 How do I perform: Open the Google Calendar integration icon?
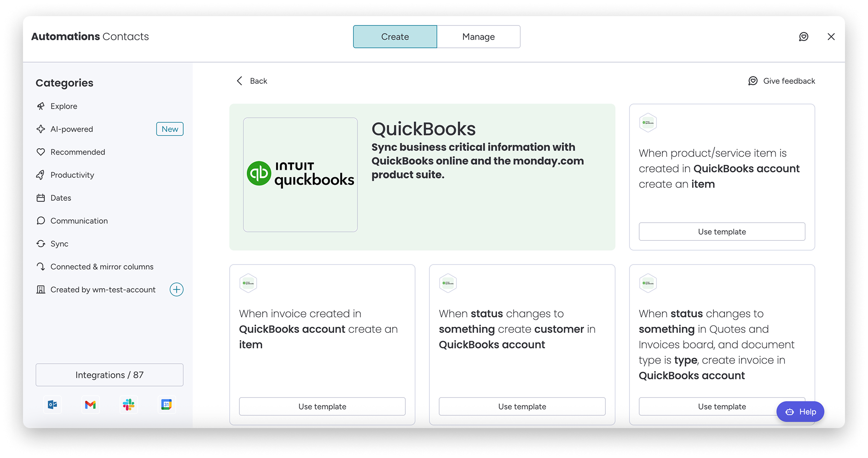(x=167, y=405)
